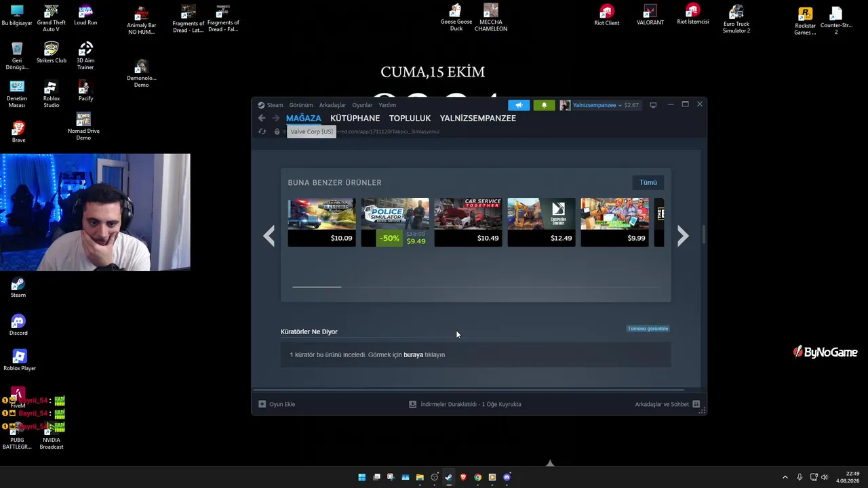The height and width of the screenshot is (488, 868).
Task: Show hidden system tray icons
Action: [x=785, y=477]
